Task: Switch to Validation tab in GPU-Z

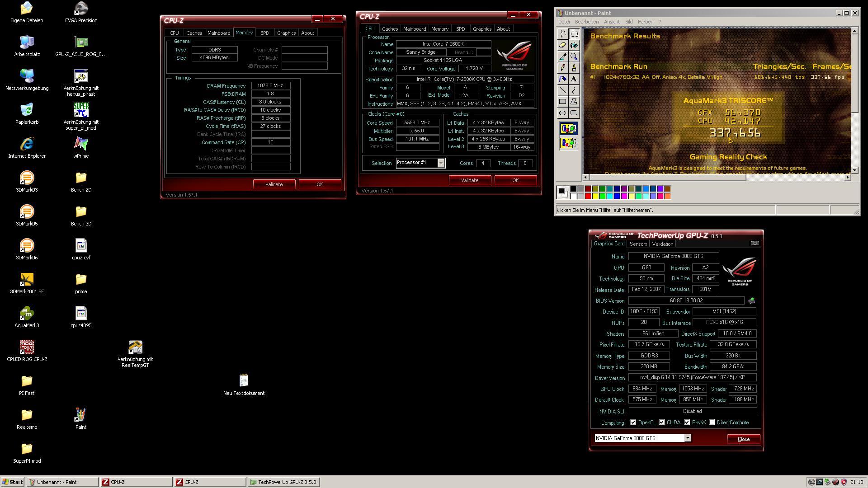Action: click(x=662, y=244)
